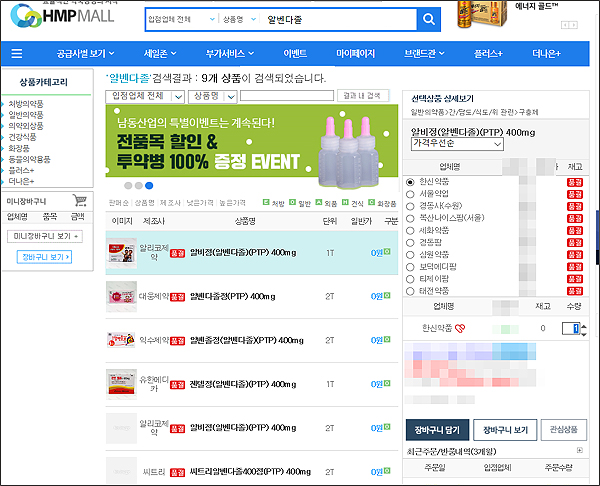Expand the 브랜드관 menu
This screenshot has height=486, width=600.
[x=424, y=54]
